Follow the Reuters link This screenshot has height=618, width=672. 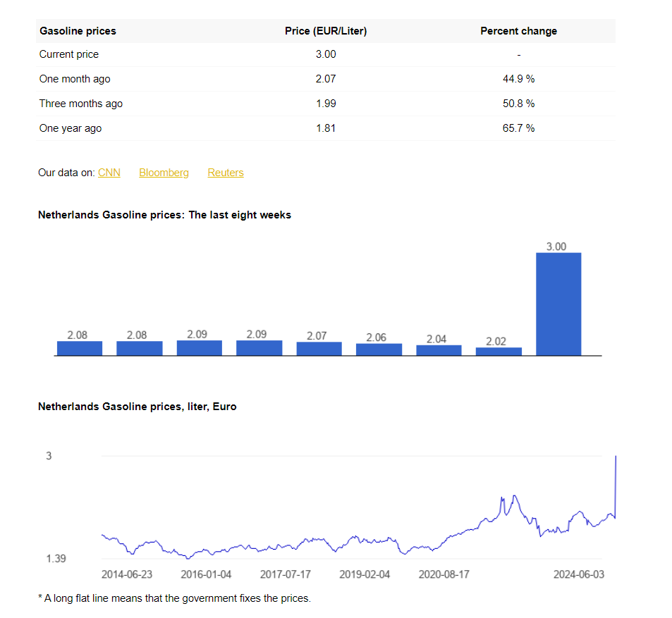pyautogui.click(x=226, y=173)
